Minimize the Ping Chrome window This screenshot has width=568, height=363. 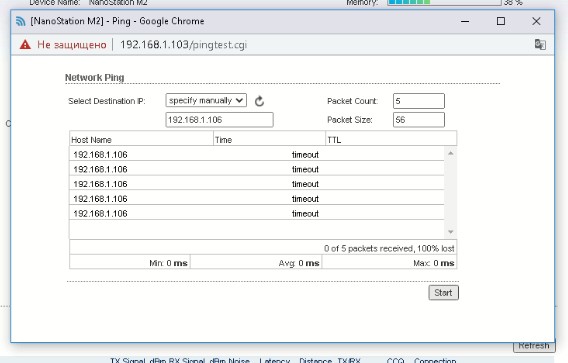pyautogui.click(x=465, y=21)
